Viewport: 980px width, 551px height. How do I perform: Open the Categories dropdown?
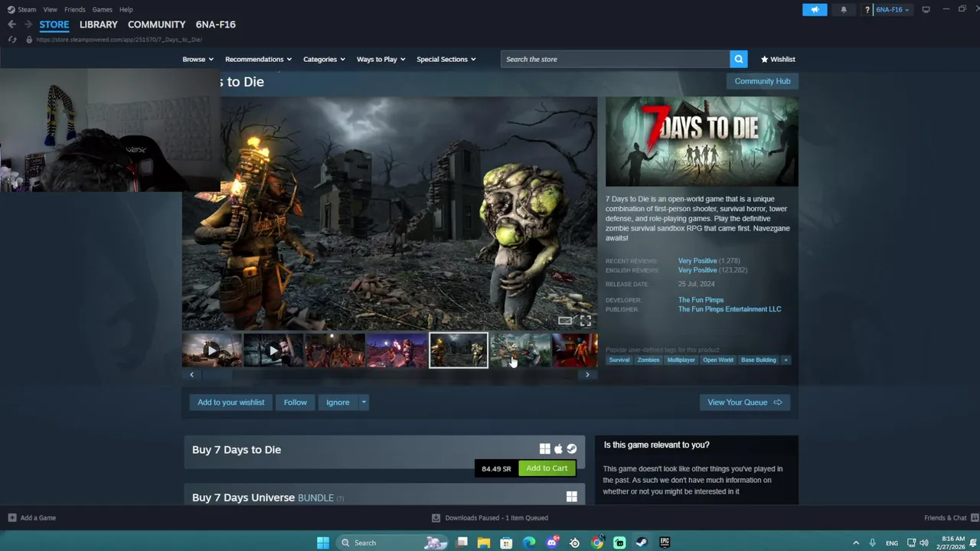pos(324,59)
